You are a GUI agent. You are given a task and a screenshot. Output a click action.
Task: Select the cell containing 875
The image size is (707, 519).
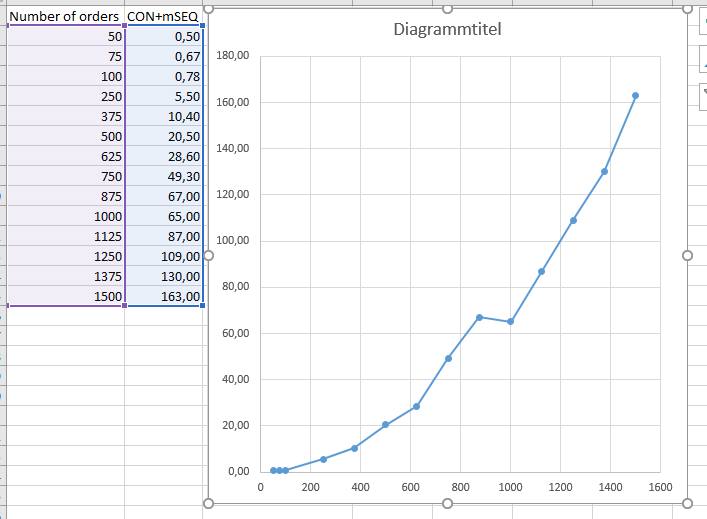click(66, 197)
